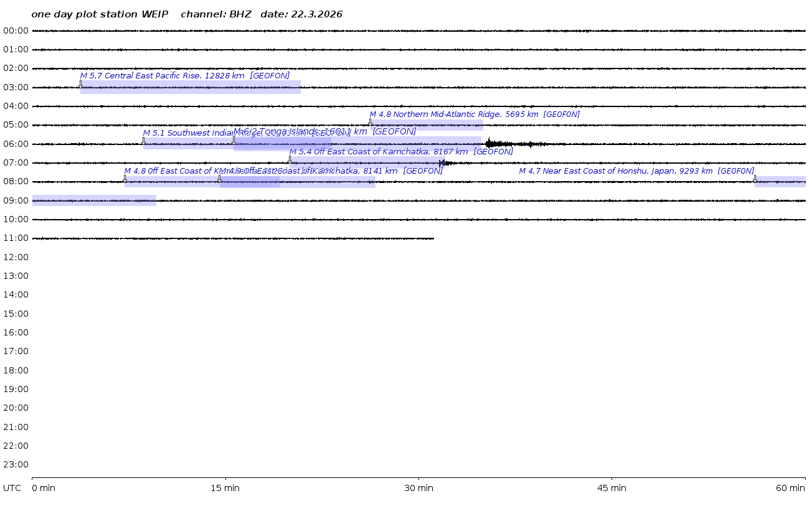Click the 30 min axis tick label
This screenshot has height=506, width=812.
tap(418, 488)
